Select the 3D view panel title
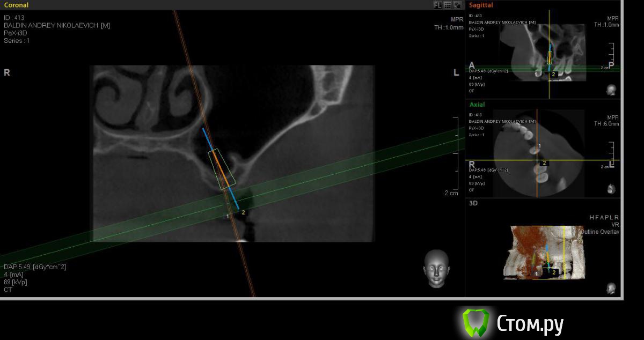Image resolution: width=644 pixels, height=340 pixels. click(473, 203)
